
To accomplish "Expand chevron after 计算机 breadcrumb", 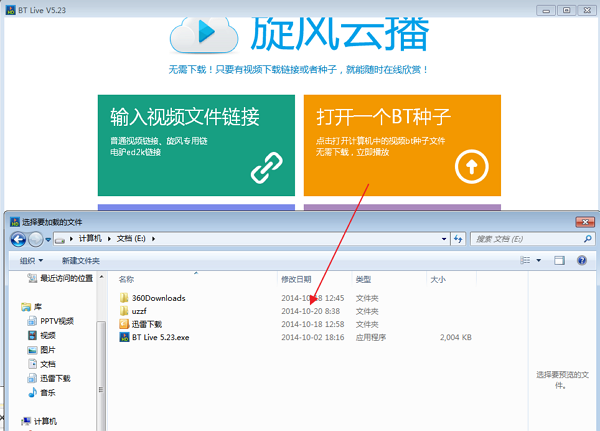I will tap(109, 239).
